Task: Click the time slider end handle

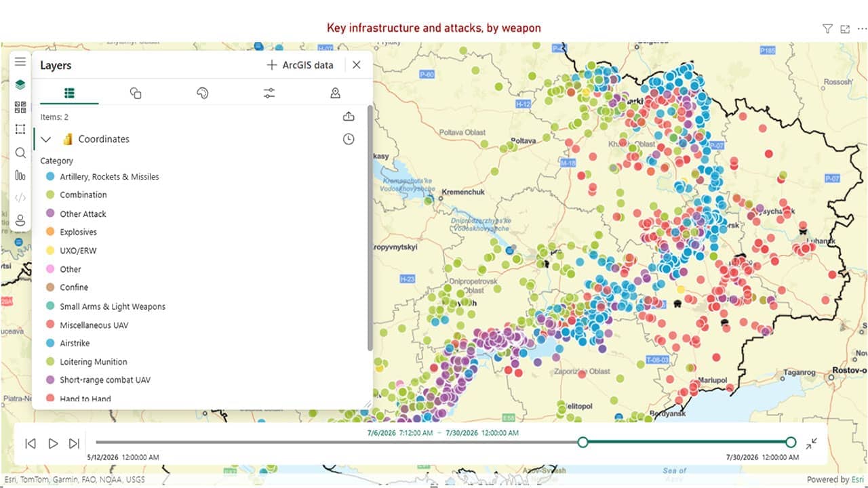Action: click(x=791, y=442)
